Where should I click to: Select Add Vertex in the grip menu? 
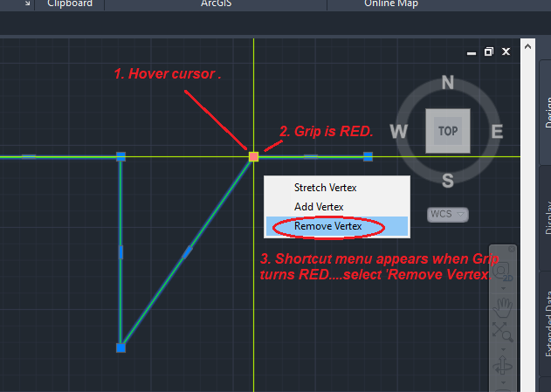tap(319, 207)
